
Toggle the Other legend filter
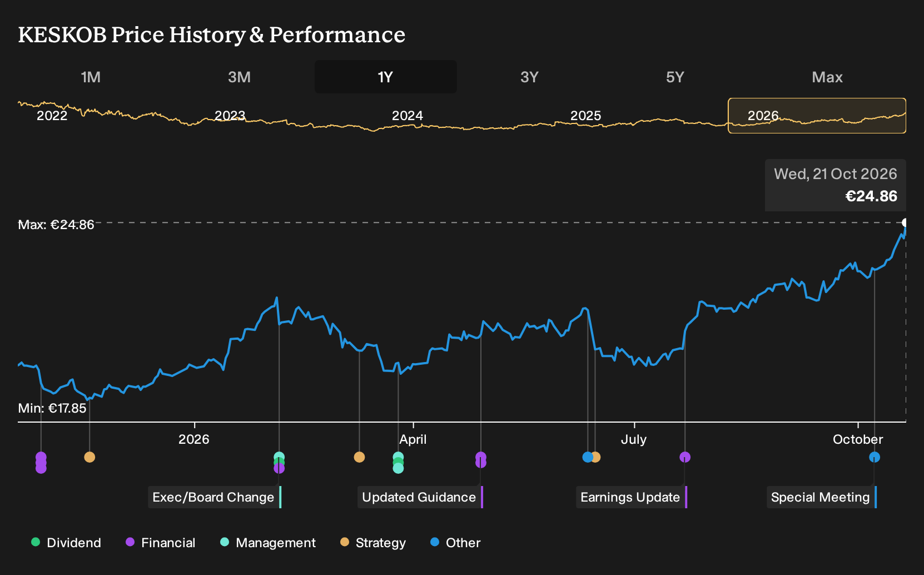pyautogui.click(x=455, y=543)
